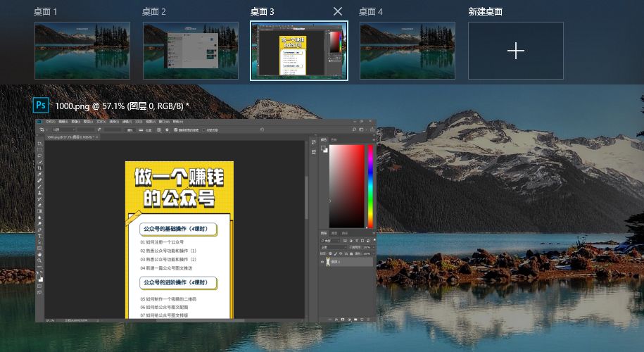Pick a color in the red color field
The width and height of the screenshot is (644, 352).
[347, 186]
